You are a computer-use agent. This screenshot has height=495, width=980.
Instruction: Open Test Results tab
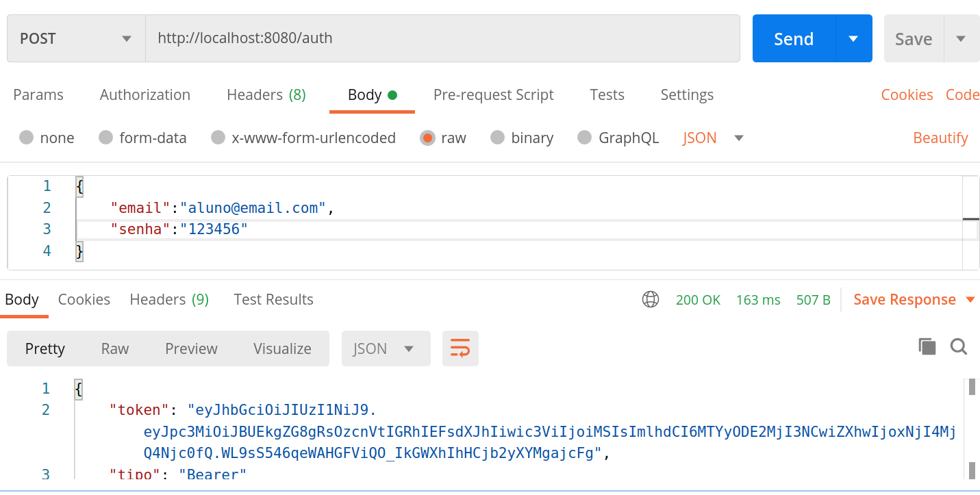click(274, 299)
